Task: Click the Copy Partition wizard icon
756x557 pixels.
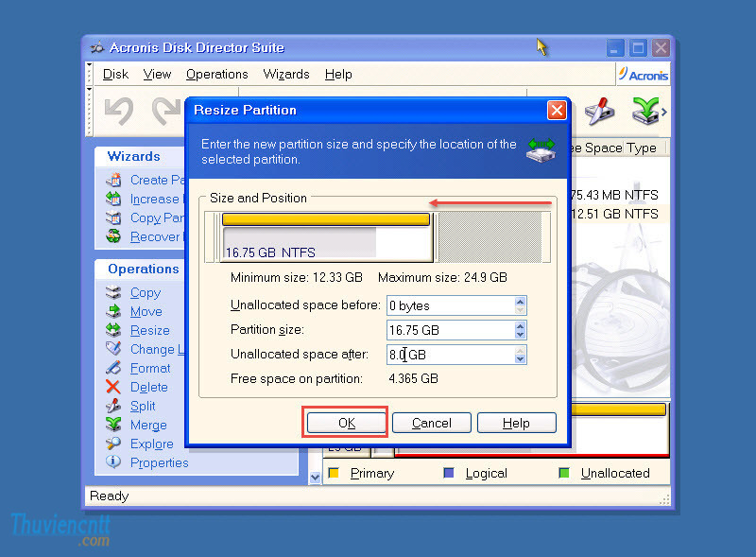Action: tap(113, 218)
